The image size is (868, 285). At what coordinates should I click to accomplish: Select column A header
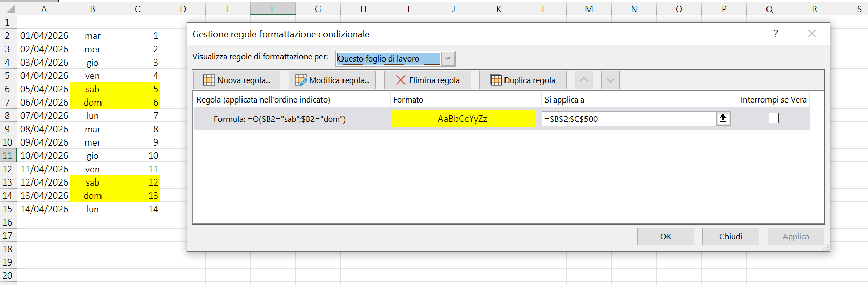click(x=44, y=9)
